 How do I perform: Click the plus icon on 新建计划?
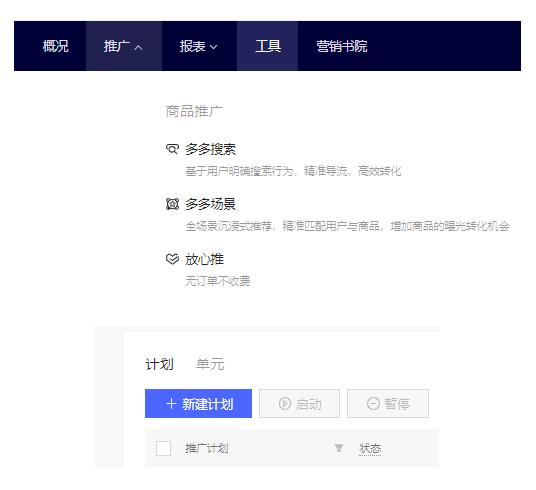(171, 404)
